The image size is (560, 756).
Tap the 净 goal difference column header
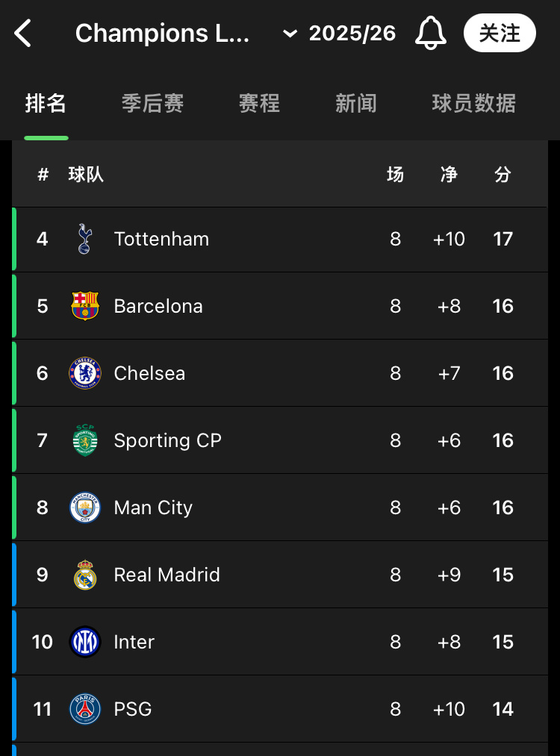(449, 175)
